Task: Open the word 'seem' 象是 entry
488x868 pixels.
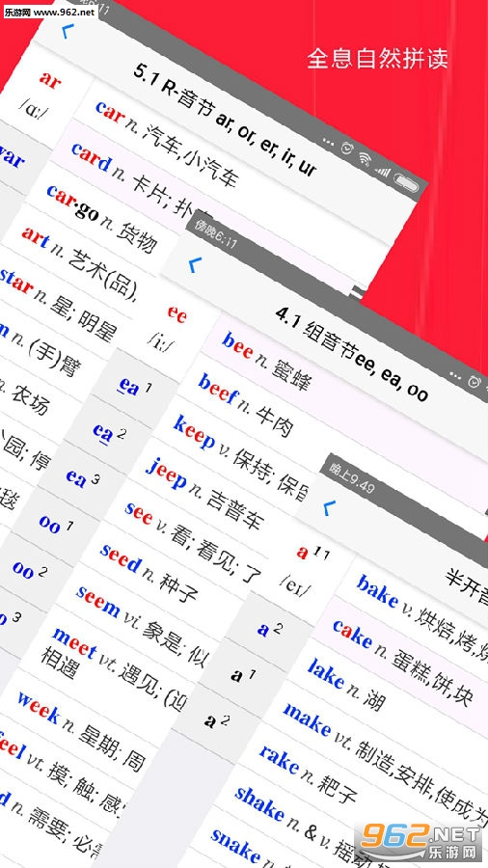Action: pos(144,628)
